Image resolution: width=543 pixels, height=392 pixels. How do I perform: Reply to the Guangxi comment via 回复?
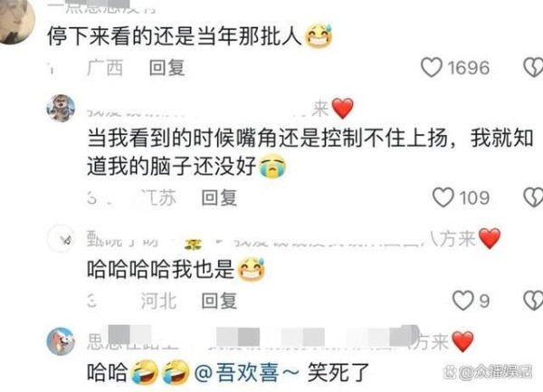[x=167, y=68]
